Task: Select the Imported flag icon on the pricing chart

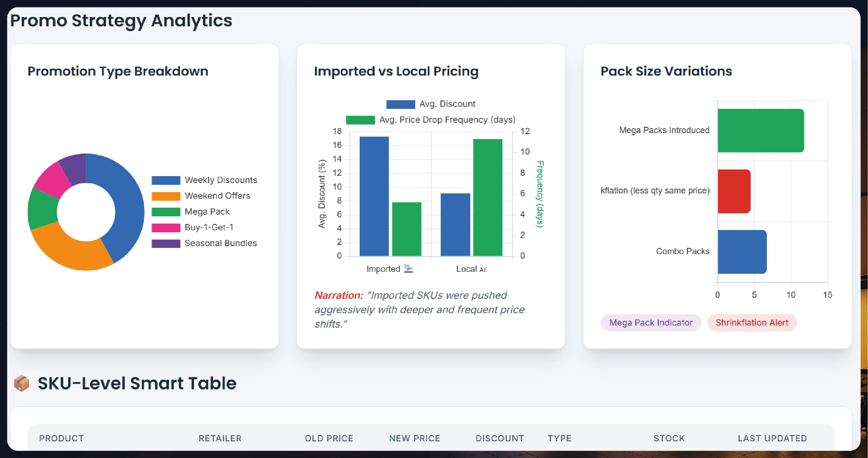Action: tap(409, 269)
